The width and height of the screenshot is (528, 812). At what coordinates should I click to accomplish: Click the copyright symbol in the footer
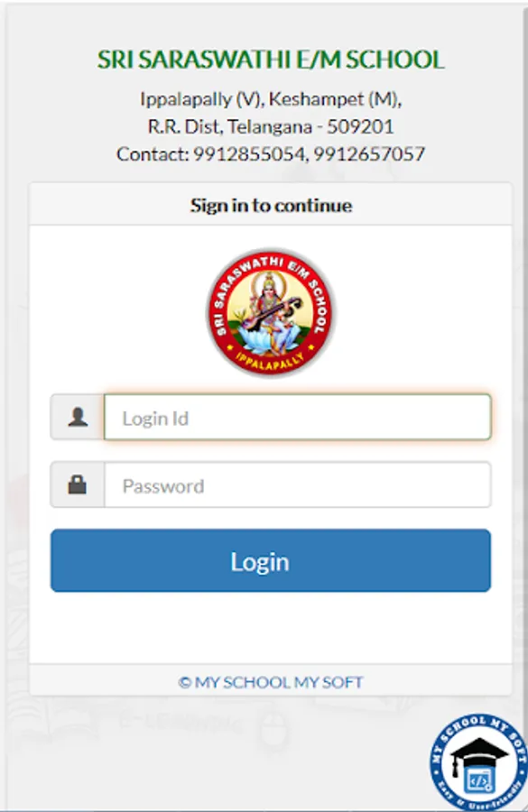[x=184, y=683]
